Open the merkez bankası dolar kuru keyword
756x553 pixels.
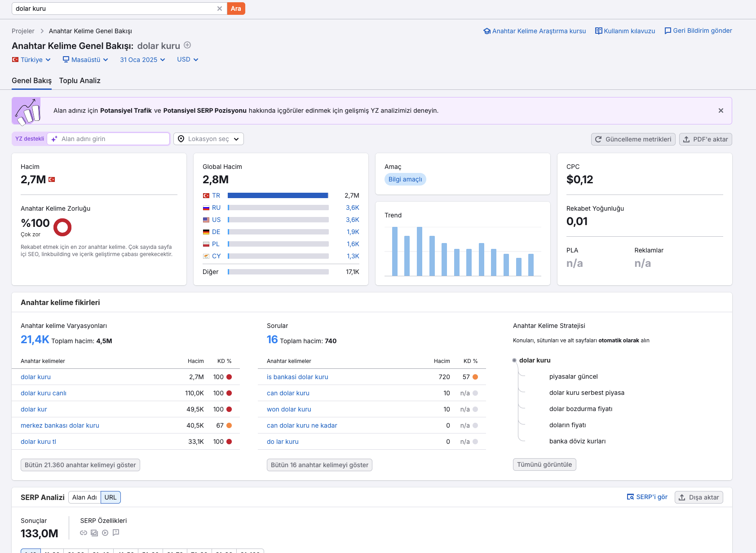click(60, 425)
